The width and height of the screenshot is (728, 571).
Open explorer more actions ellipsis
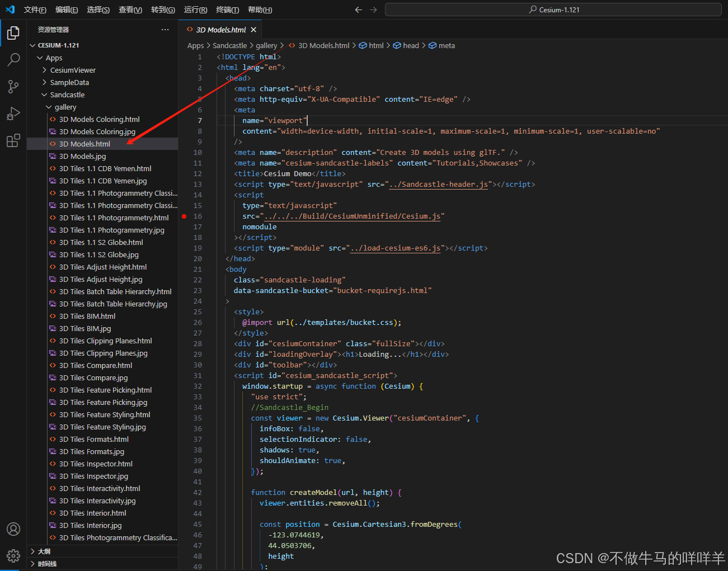point(165,30)
